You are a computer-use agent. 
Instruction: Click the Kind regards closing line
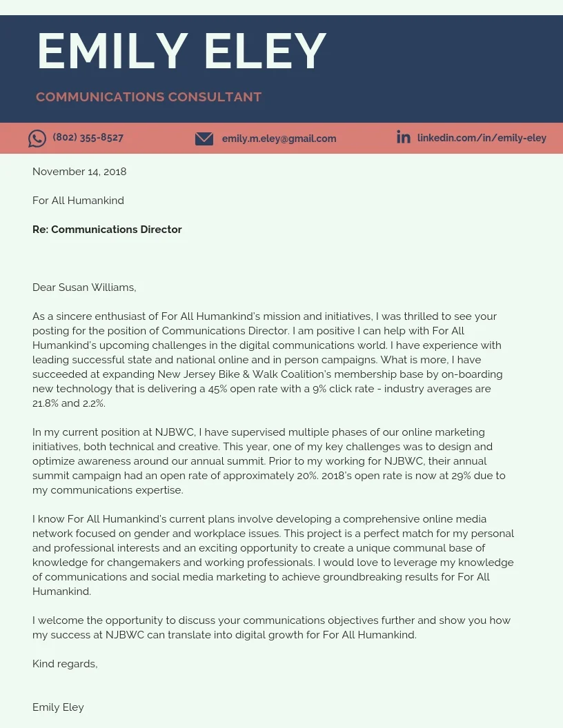point(65,664)
